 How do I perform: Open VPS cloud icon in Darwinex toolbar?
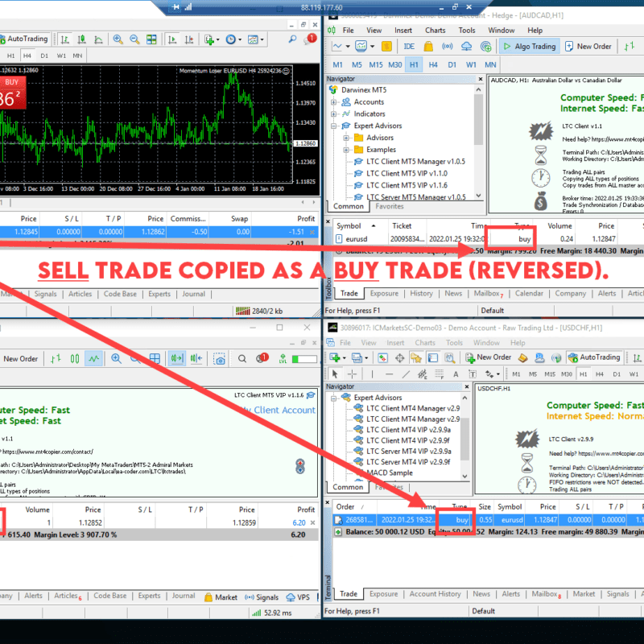click(466, 47)
